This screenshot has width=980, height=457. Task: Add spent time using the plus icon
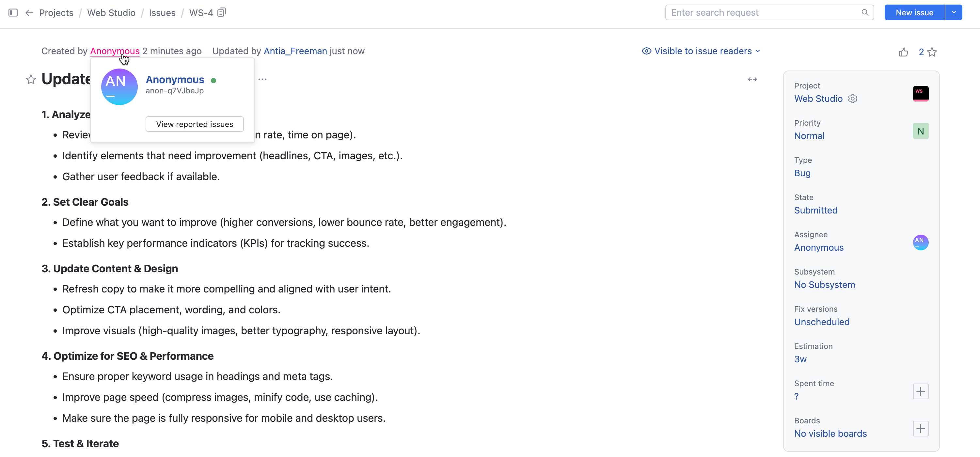click(921, 391)
